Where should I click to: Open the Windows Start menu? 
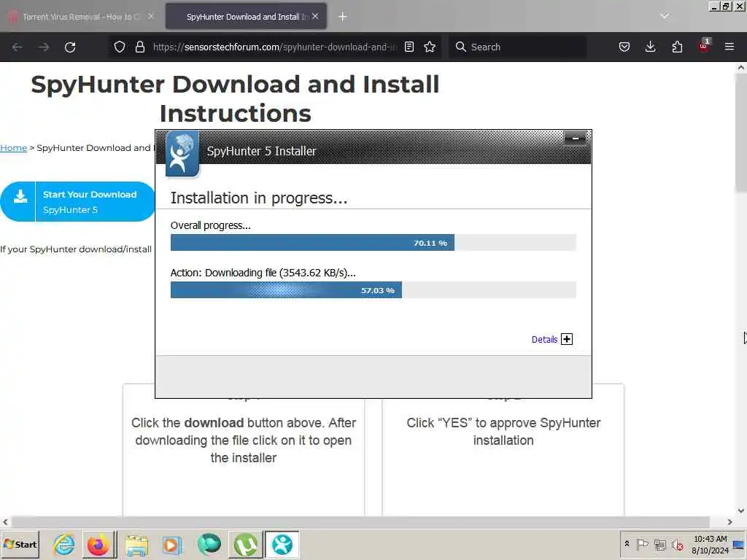20,544
